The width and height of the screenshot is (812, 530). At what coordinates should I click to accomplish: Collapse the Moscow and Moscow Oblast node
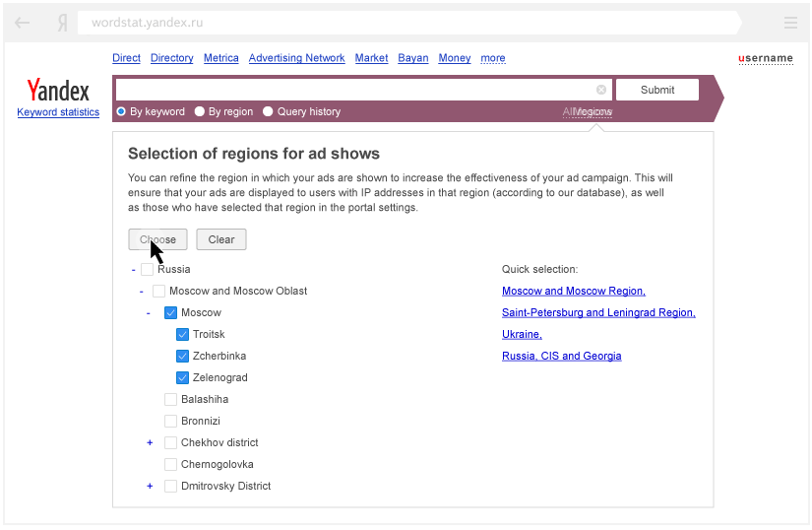click(141, 292)
